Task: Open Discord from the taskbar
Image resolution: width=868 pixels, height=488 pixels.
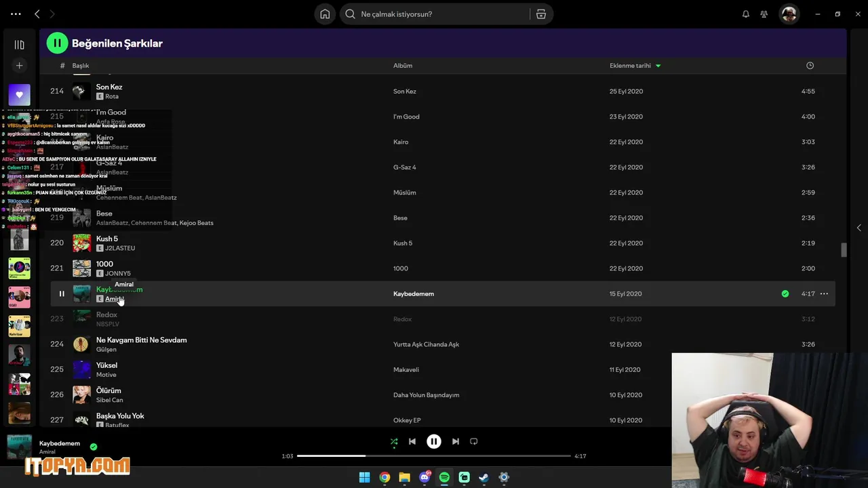Action: [425, 477]
